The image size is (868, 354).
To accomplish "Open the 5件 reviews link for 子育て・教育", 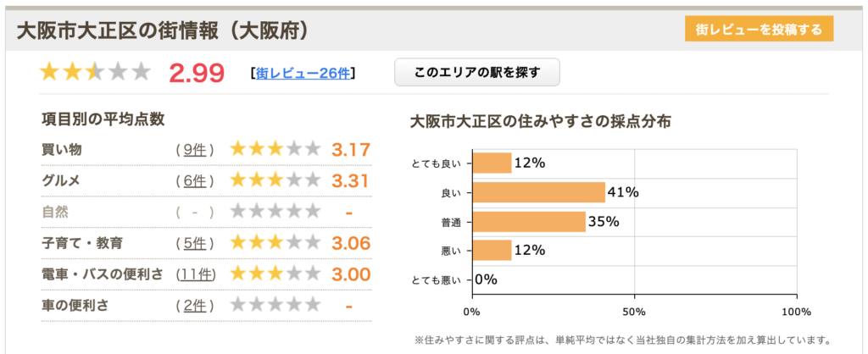I will (x=196, y=243).
